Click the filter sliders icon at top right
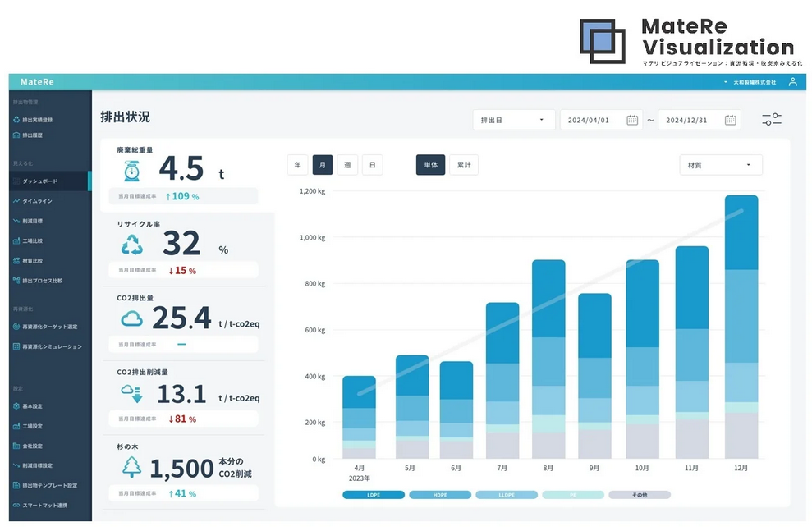This screenshot has width=812, height=531. pos(771,120)
